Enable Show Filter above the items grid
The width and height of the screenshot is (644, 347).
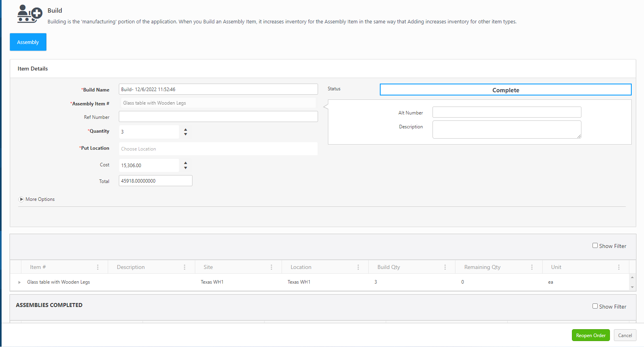click(595, 246)
